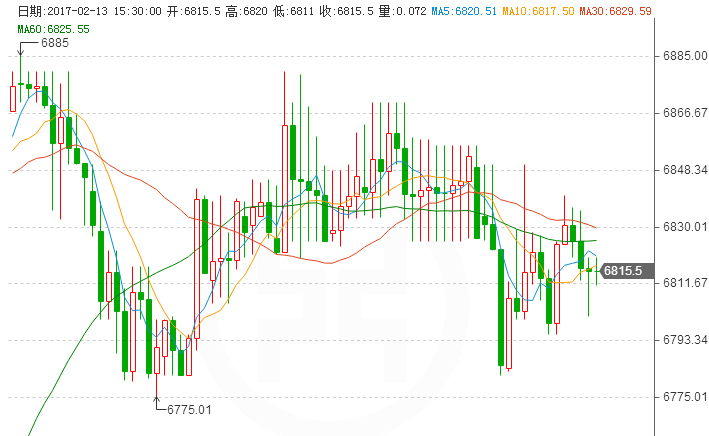Viewport: 709px width, 436px height.
Task: Click the MA30:6829.59 indicator label
Action: [x=615, y=11]
